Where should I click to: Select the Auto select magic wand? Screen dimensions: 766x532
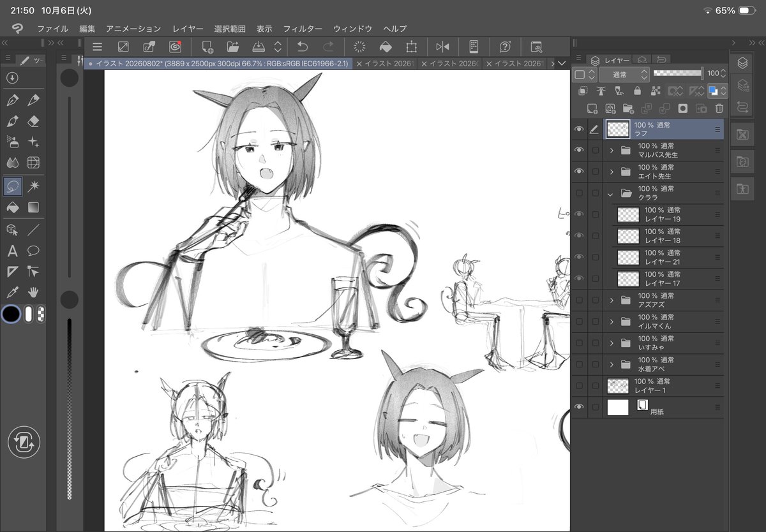(x=34, y=186)
